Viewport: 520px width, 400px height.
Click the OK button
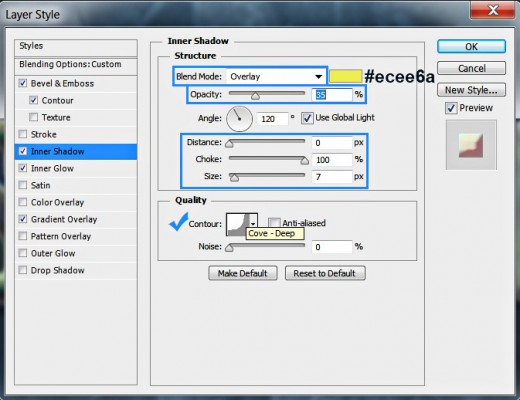471,47
